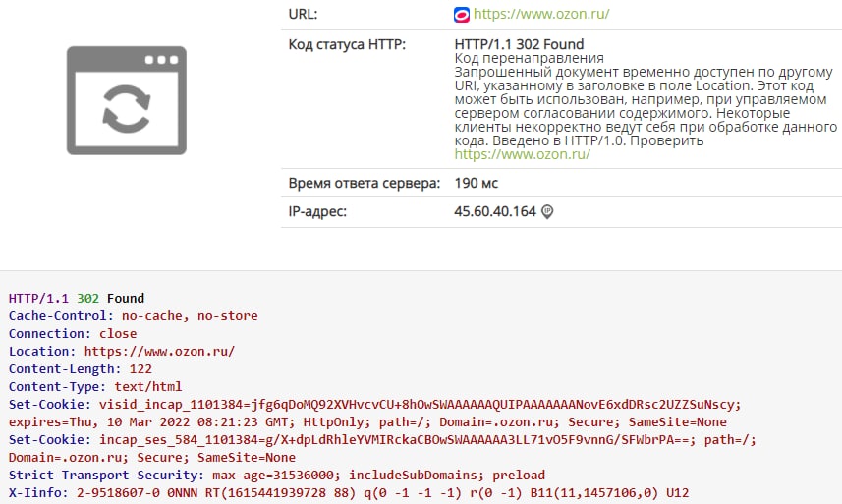Click the IP-адрес label
842x504 pixels.
(x=317, y=211)
